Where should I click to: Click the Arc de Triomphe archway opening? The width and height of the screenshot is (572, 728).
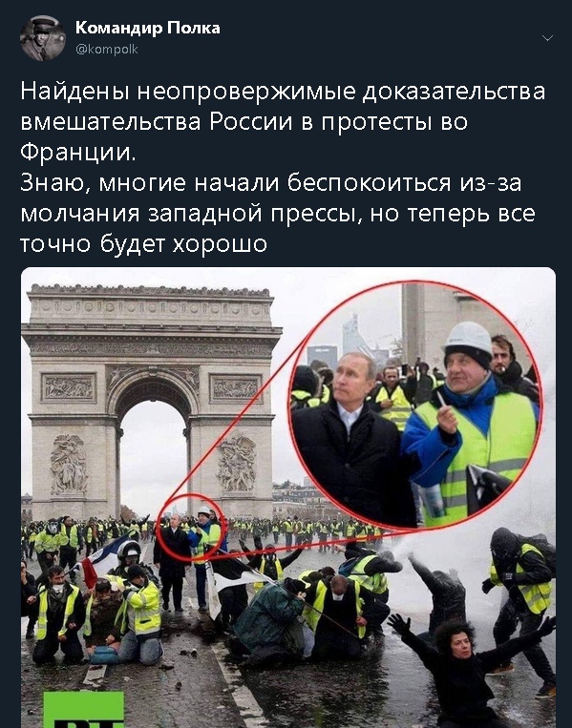pos(153,457)
